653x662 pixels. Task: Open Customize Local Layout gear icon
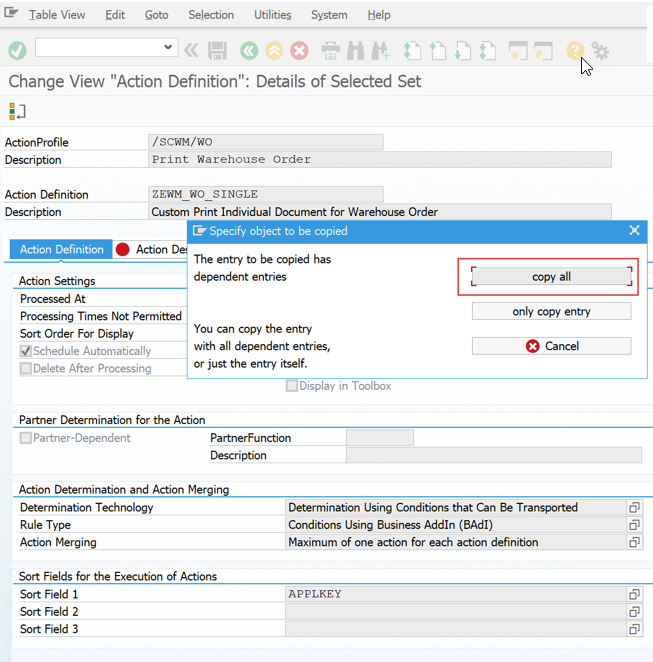(x=600, y=51)
